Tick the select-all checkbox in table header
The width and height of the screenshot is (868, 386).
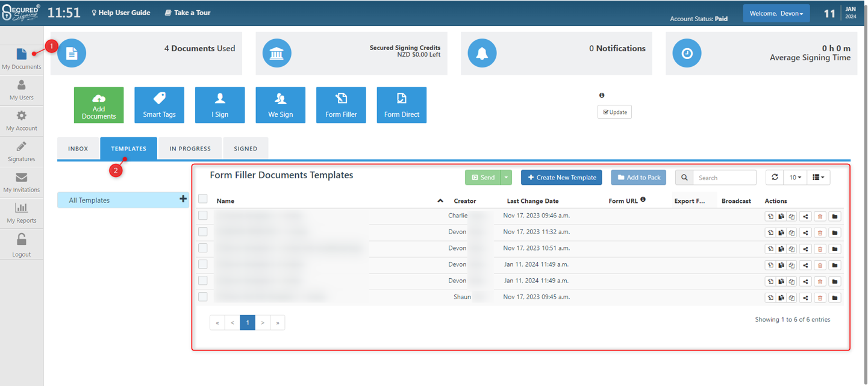point(203,199)
